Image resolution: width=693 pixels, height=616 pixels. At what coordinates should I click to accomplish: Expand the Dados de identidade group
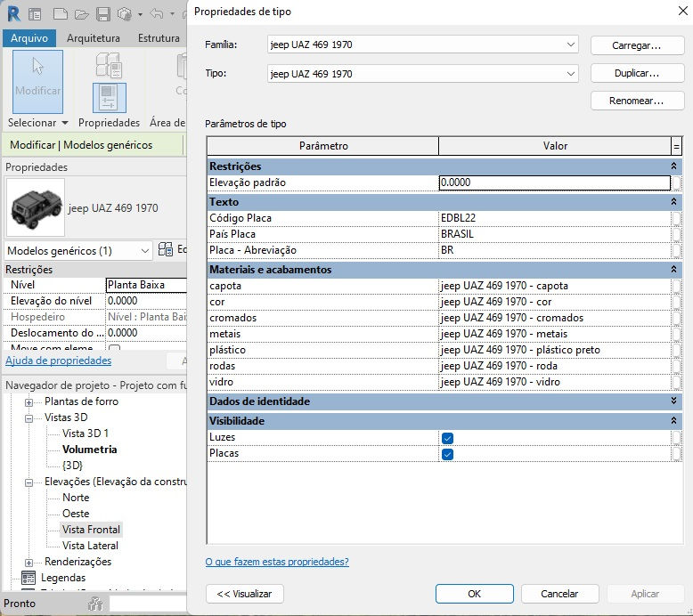click(x=673, y=401)
